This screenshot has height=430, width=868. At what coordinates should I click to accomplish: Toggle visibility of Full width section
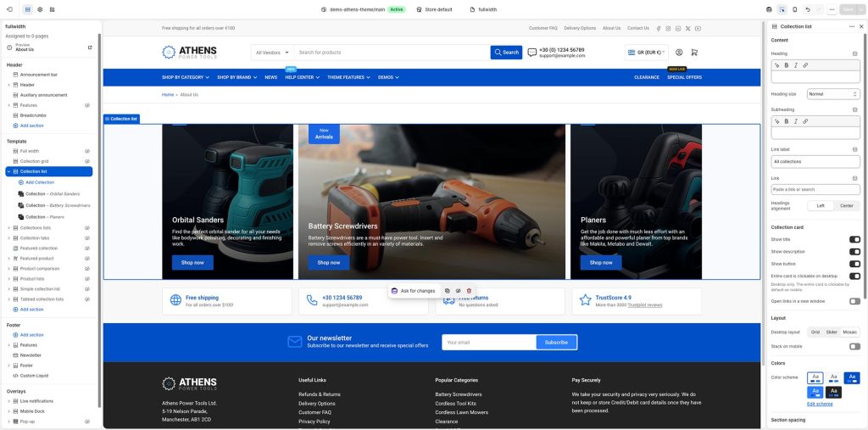(87, 151)
